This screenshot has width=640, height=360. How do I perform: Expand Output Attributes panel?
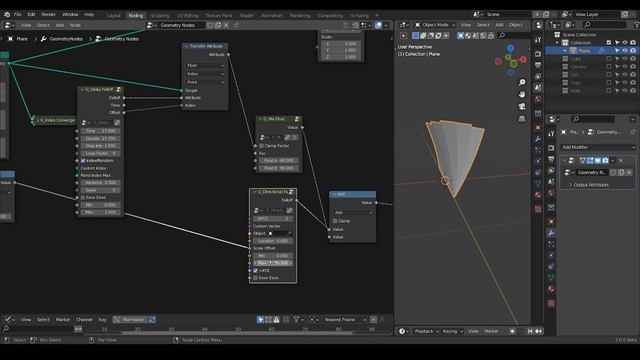pos(590,185)
